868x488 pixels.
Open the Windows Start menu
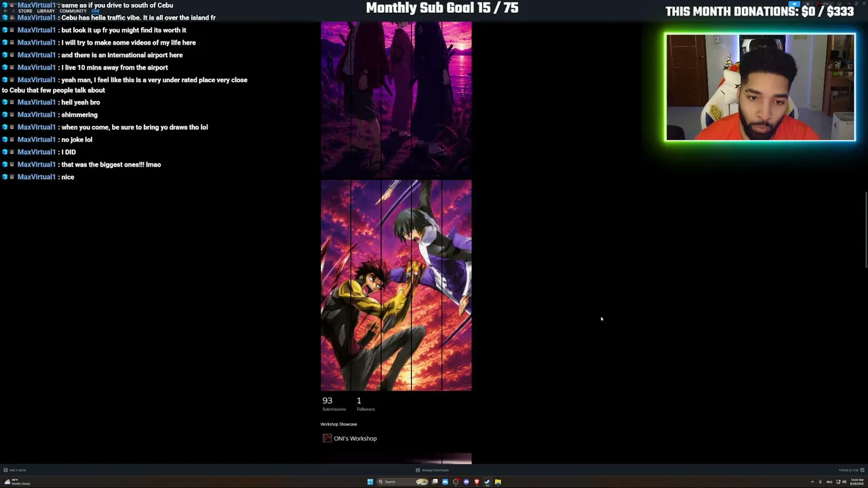coord(370,482)
